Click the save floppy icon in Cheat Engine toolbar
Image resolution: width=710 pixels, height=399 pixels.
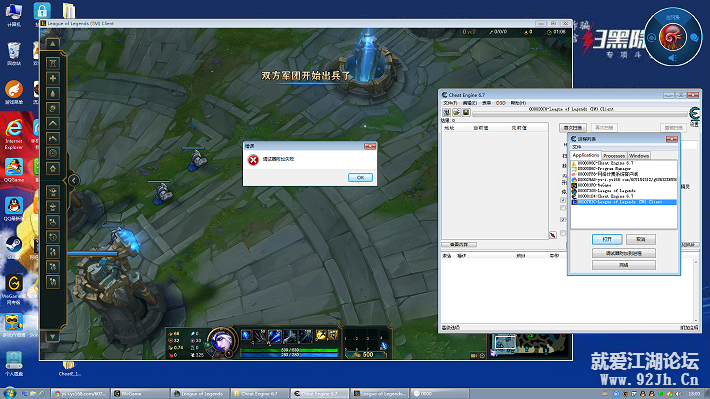point(466,112)
